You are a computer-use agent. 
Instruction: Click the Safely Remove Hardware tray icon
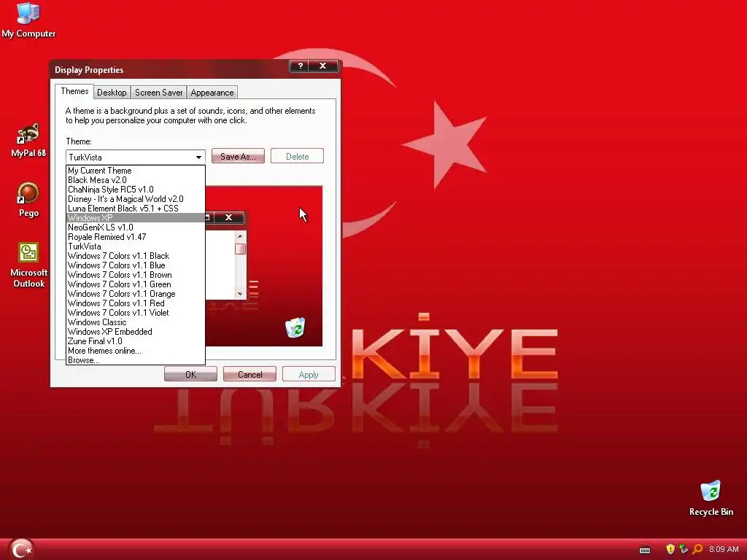tap(684, 549)
